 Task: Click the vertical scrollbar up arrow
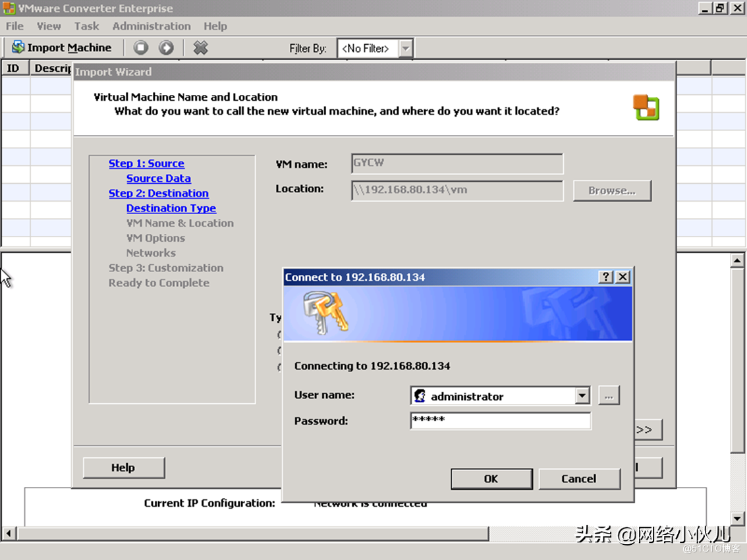pyautogui.click(x=737, y=260)
